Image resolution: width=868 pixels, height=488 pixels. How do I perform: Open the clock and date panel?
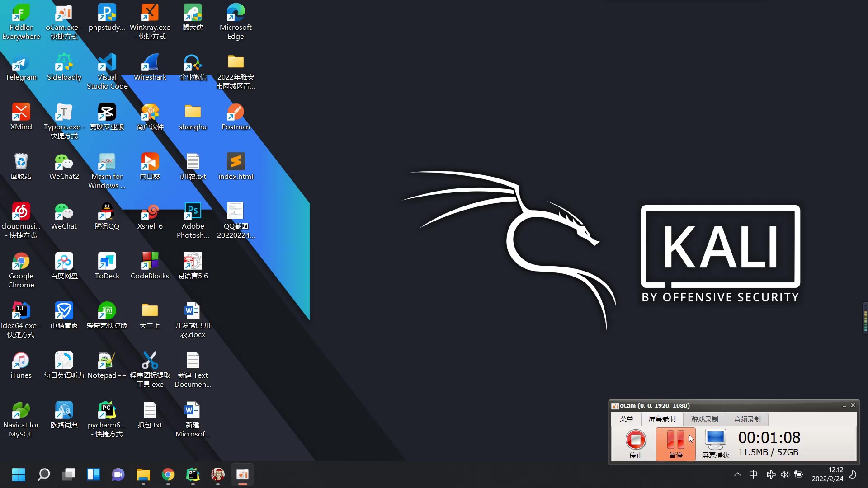[827, 474]
